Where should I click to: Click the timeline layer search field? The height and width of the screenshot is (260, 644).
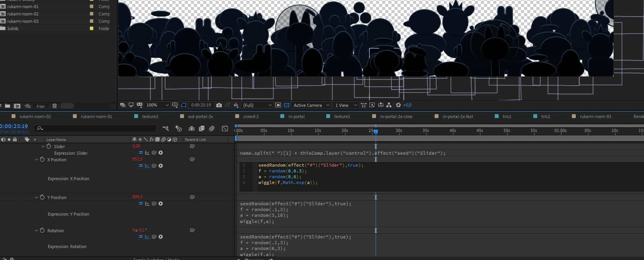point(96,128)
